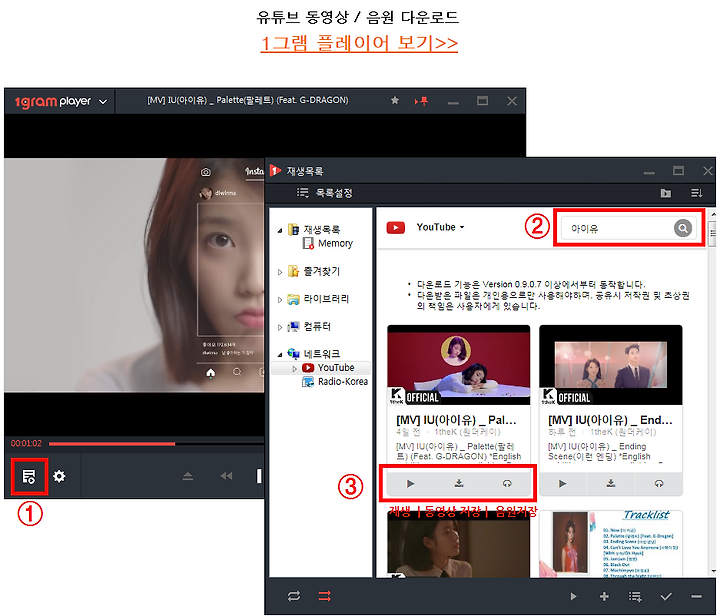720x616 pixels.
Task: Open the 1그램 플레이어 보기>> link
Action: tap(359, 44)
